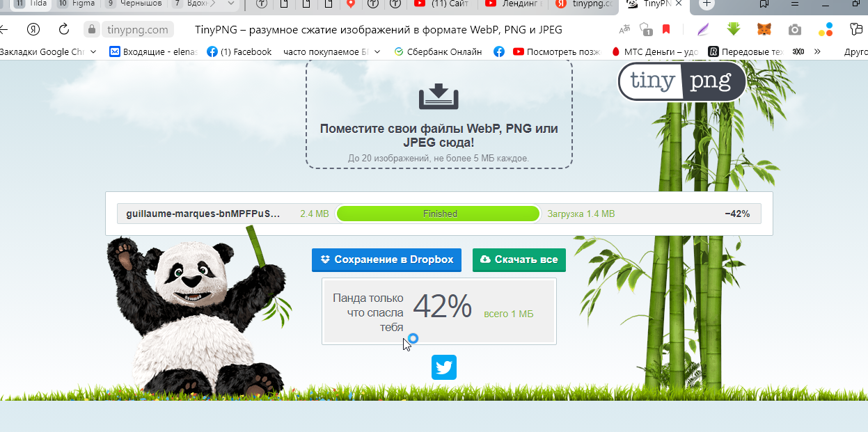Open the page translate icon

coord(624,29)
